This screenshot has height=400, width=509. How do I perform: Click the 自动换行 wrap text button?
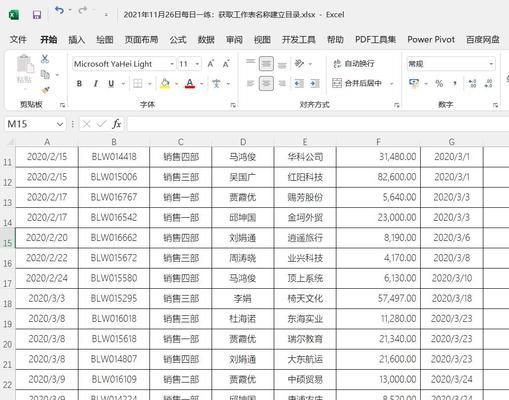(353, 63)
